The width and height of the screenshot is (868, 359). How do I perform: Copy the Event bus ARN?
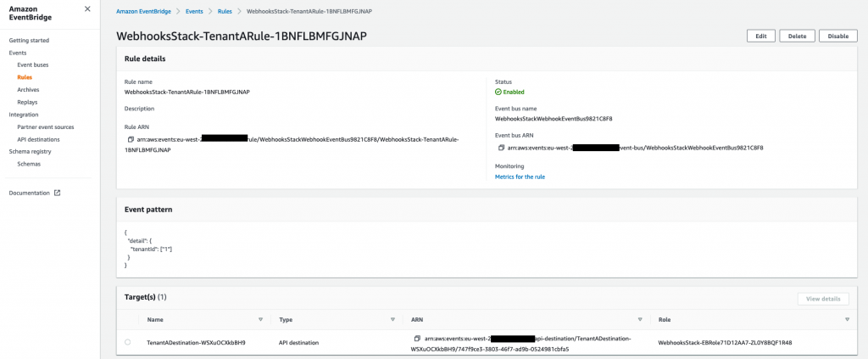click(502, 148)
